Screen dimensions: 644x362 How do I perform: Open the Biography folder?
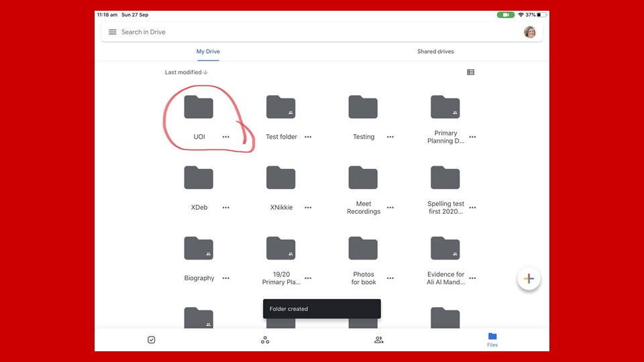(199, 249)
